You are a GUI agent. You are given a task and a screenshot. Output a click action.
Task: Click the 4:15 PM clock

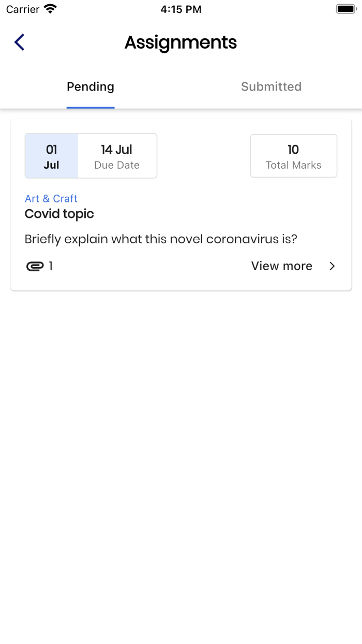(x=181, y=9)
